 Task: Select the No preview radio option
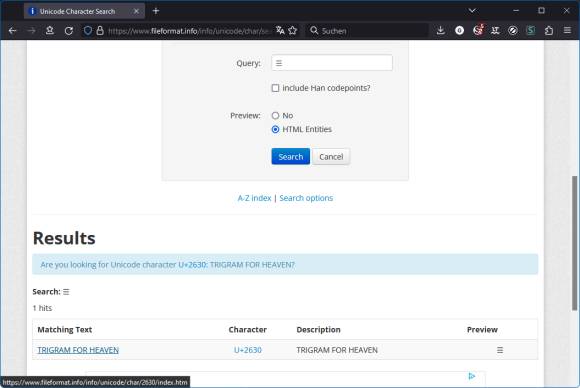tap(275, 115)
